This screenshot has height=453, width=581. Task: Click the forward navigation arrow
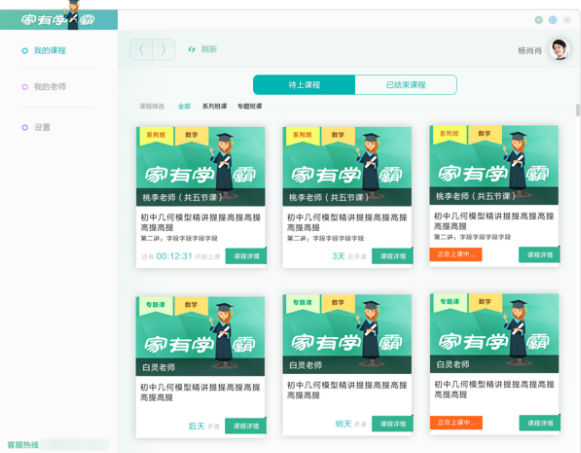click(163, 49)
